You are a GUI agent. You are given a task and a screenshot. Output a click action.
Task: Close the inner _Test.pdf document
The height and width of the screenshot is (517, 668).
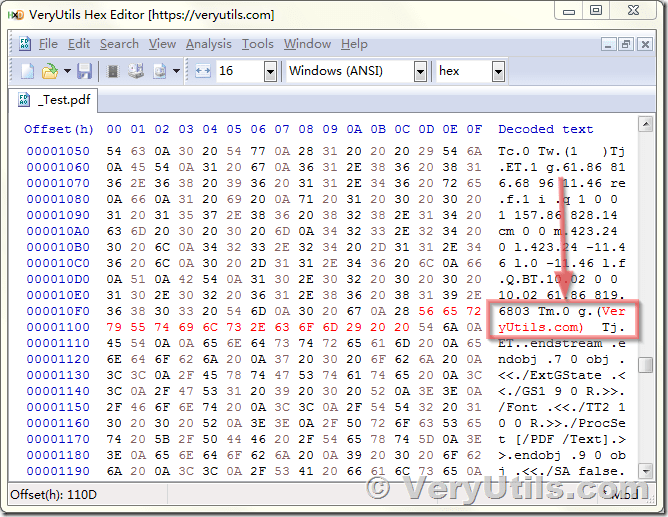click(645, 44)
